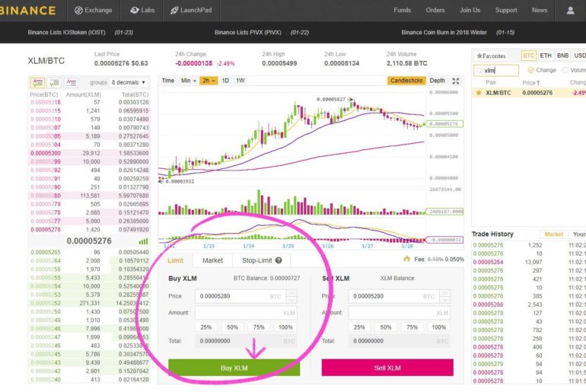Decrease Buy price with down stepper arrow
The height and width of the screenshot is (392, 586).
click(x=291, y=300)
